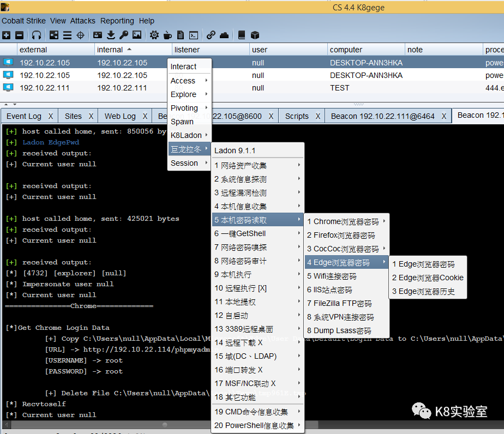The width and height of the screenshot is (504, 434).
Task: Choose 2 Firefox浏览器密码
Action: 346,235
